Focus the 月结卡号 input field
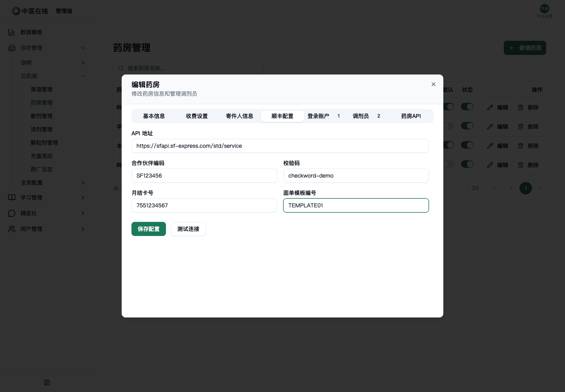This screenshot has height=392, width=565. [x=204, y=205]
